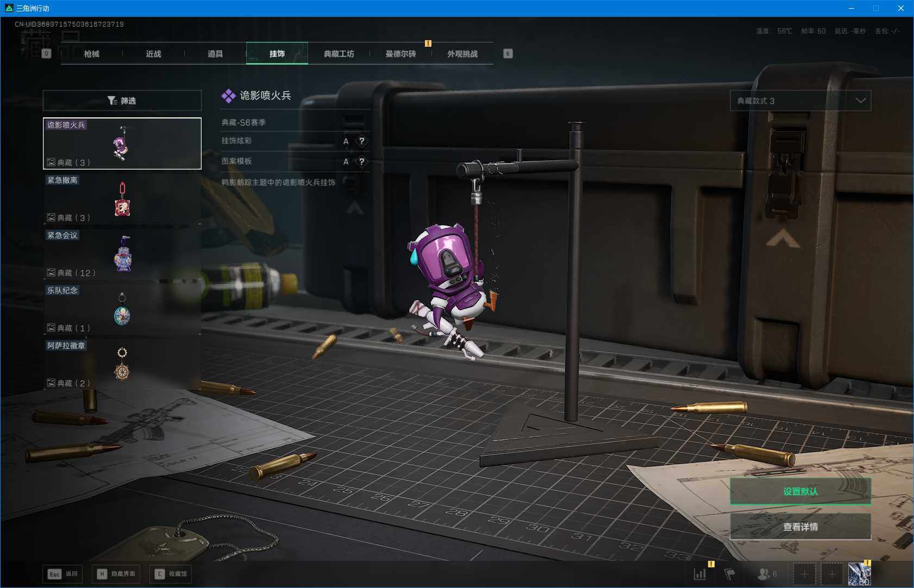Click the help icon beside 挂饰炫彩
This screenshot has height=588, width=914.
coord(361,141)
